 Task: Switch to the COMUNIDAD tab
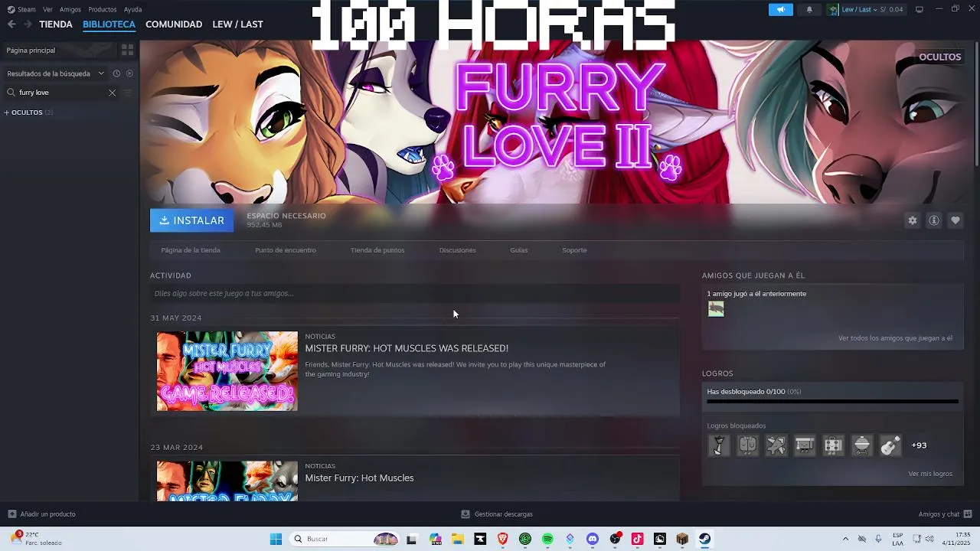(174, 24)
